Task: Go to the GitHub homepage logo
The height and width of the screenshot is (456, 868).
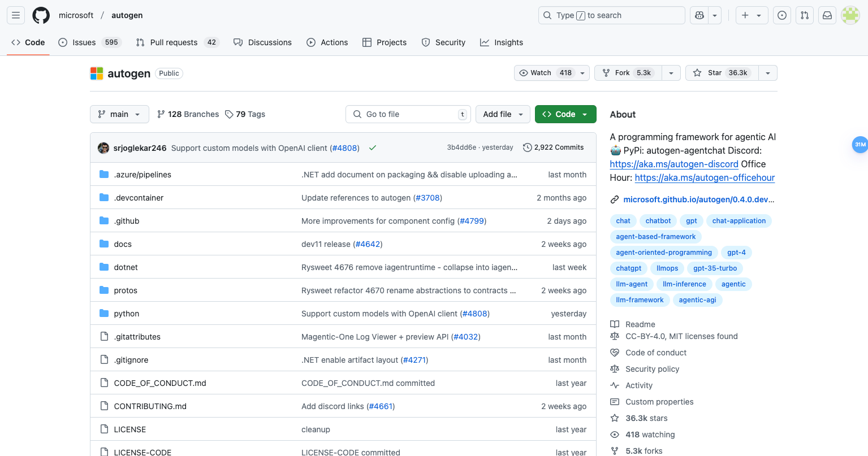Action: [41, 15]
